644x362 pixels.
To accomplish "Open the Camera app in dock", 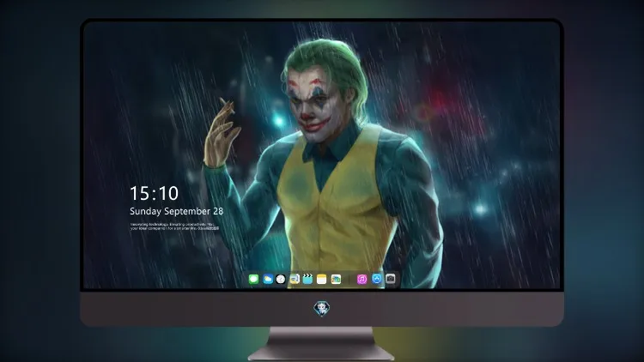I will pos(391,279).
